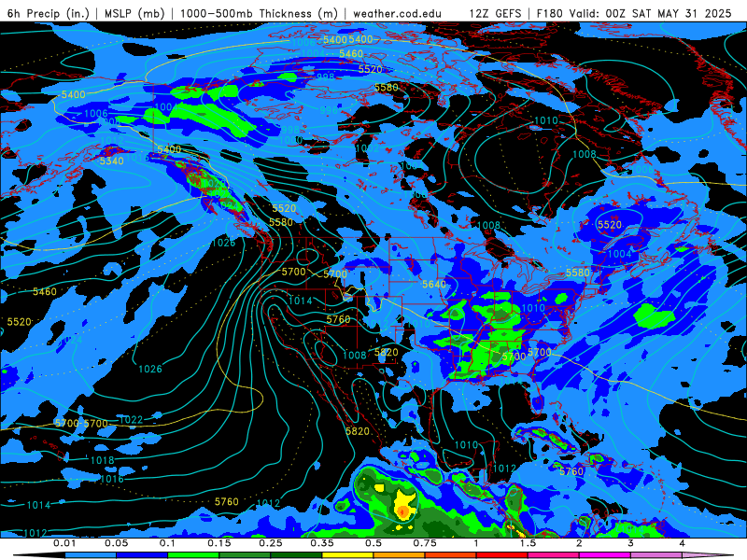This screenshot has width=747, height=560.
Task: Click the 'MSLP (mb)' header label
Action: 134,13
